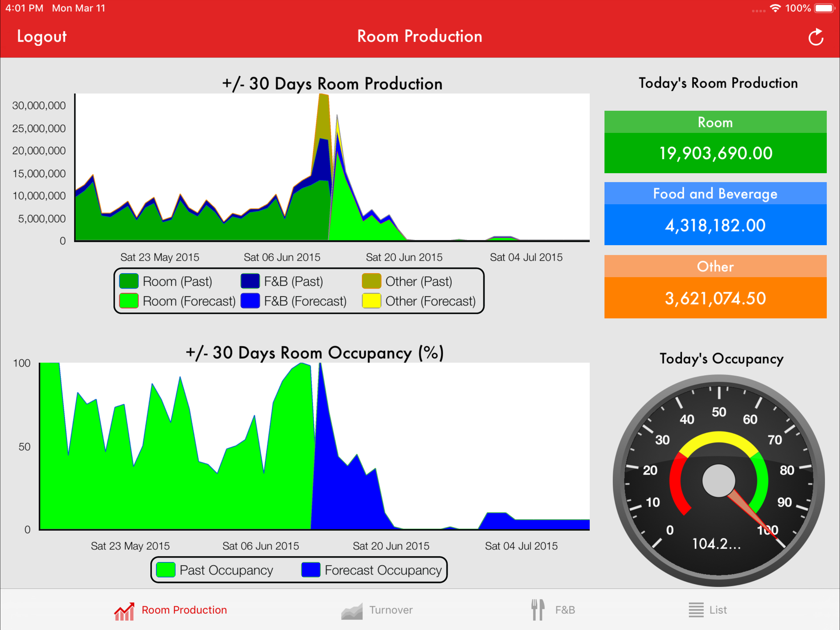
Task: Switch to the Turnover tab
Action: (377, 610)
